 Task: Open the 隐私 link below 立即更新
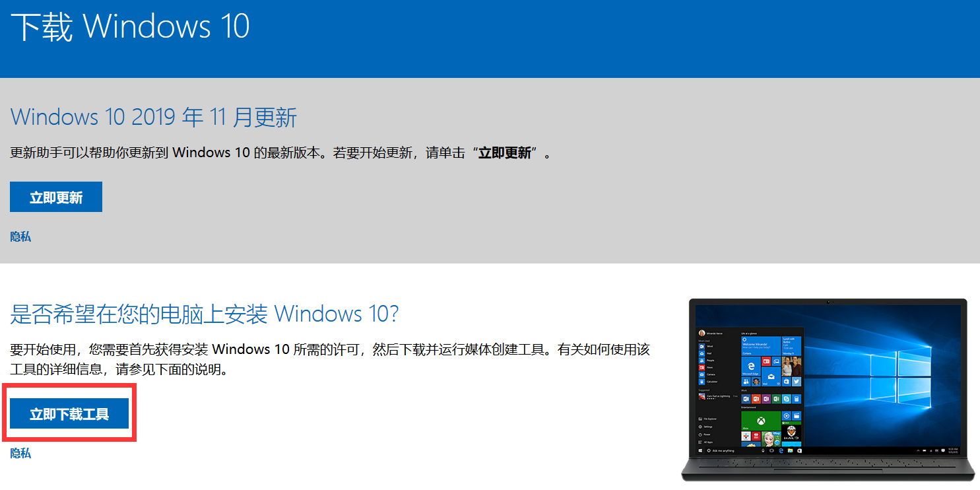pos(20,236)
